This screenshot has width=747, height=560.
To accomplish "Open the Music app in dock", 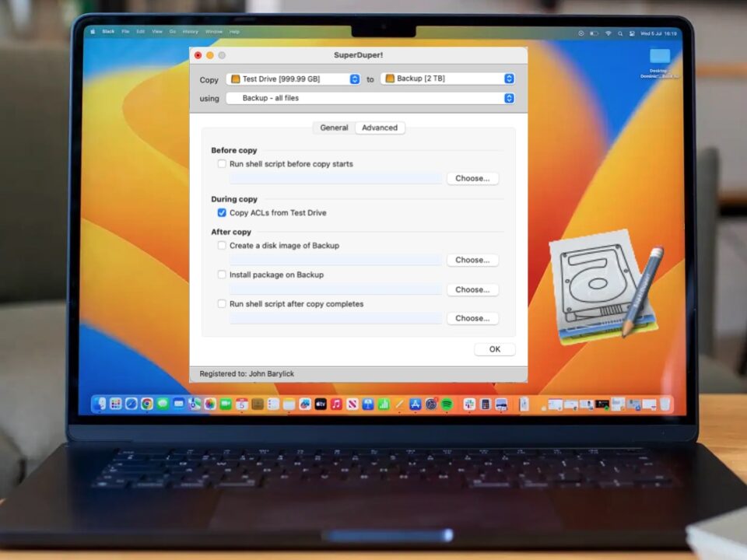I will tap(336, 404).
